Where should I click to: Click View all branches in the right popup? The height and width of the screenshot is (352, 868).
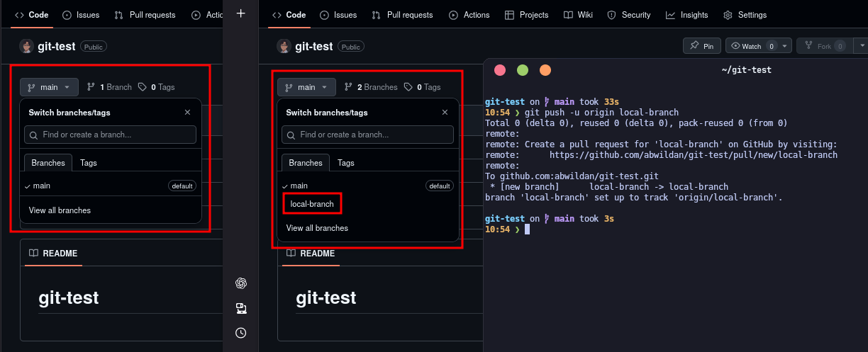317,228
